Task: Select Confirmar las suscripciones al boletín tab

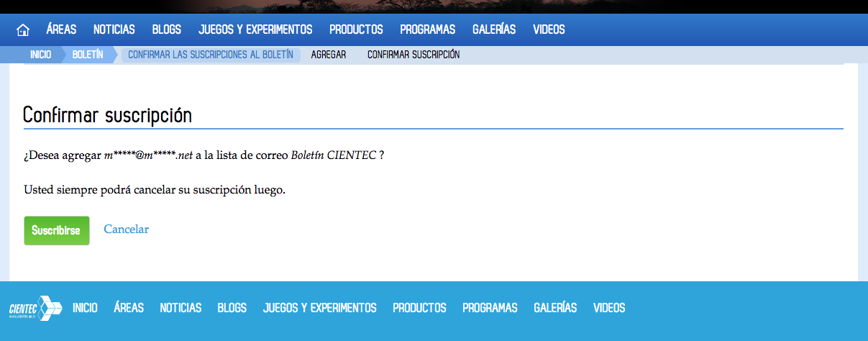Action: (x=211, y=55)
